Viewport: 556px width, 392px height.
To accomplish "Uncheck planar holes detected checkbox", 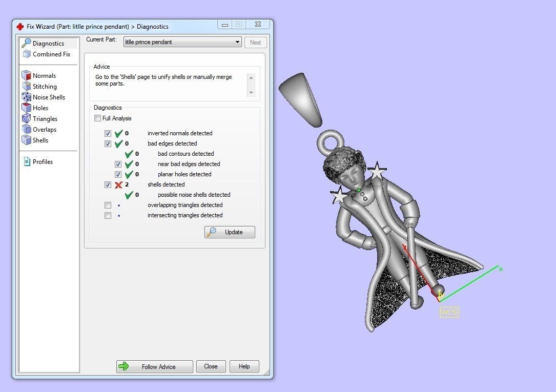I will (118, 175).
